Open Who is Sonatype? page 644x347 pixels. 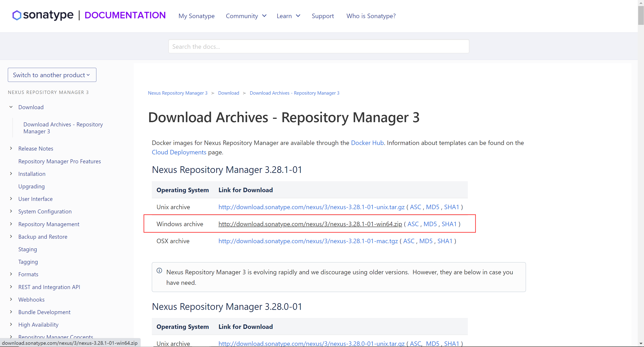pyautogui.click(x=371, y=16)
